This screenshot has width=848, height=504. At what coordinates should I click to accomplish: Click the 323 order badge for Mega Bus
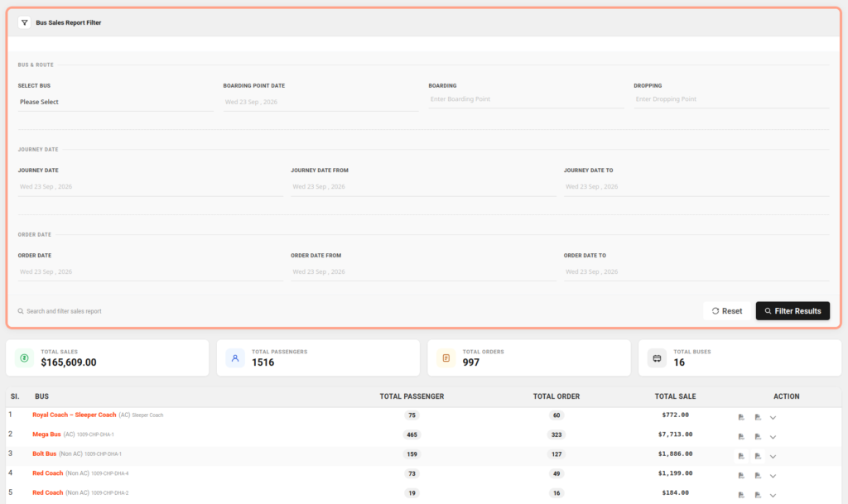(556, 434)
